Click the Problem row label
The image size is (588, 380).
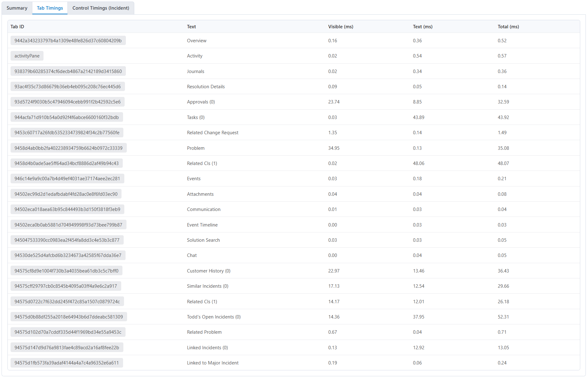[195, 148]
